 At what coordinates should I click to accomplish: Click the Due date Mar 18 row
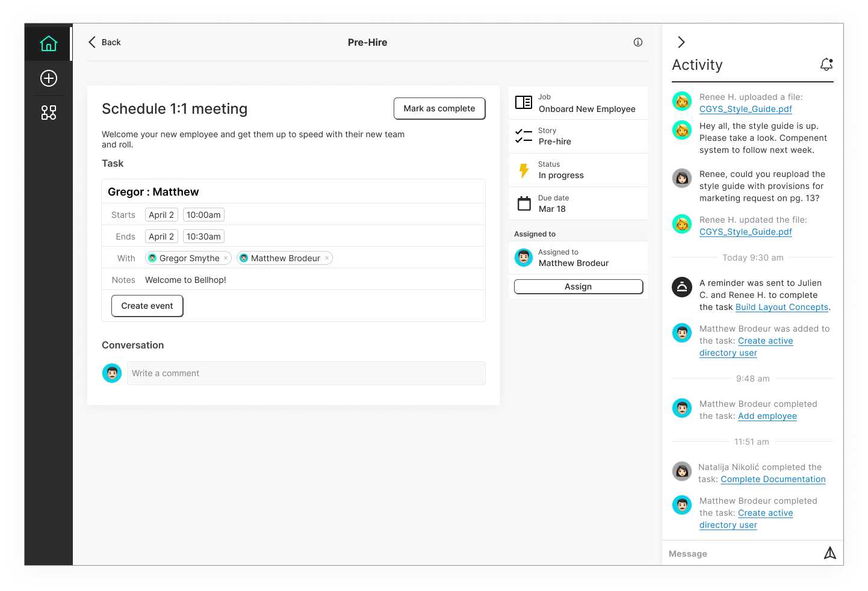pyautogui.click(x=578, y=203)
